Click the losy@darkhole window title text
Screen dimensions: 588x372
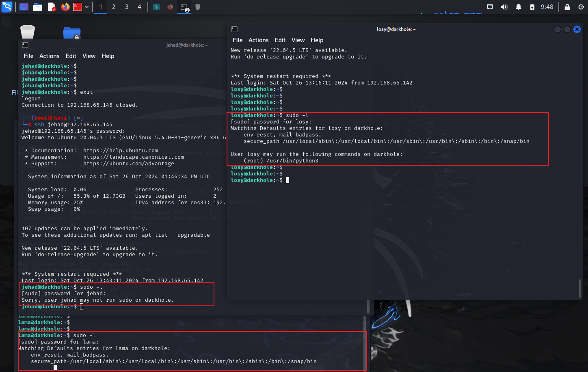396,29
